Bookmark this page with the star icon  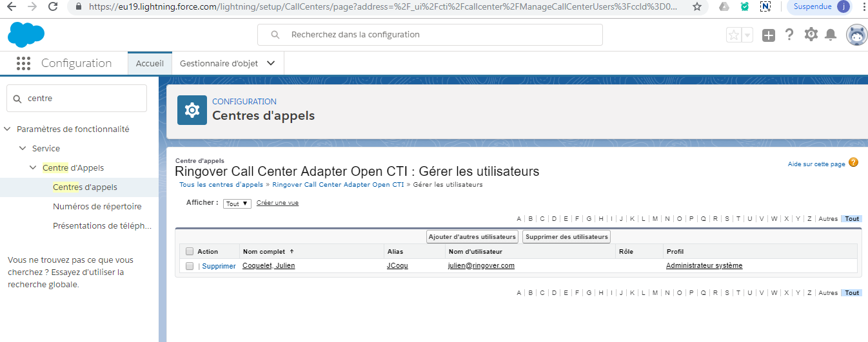697,7
